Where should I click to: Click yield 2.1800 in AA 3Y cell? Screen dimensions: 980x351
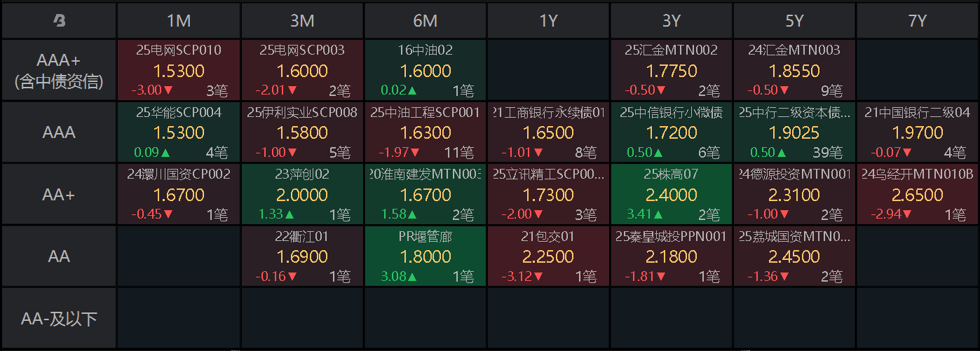(x=672, y=256)
